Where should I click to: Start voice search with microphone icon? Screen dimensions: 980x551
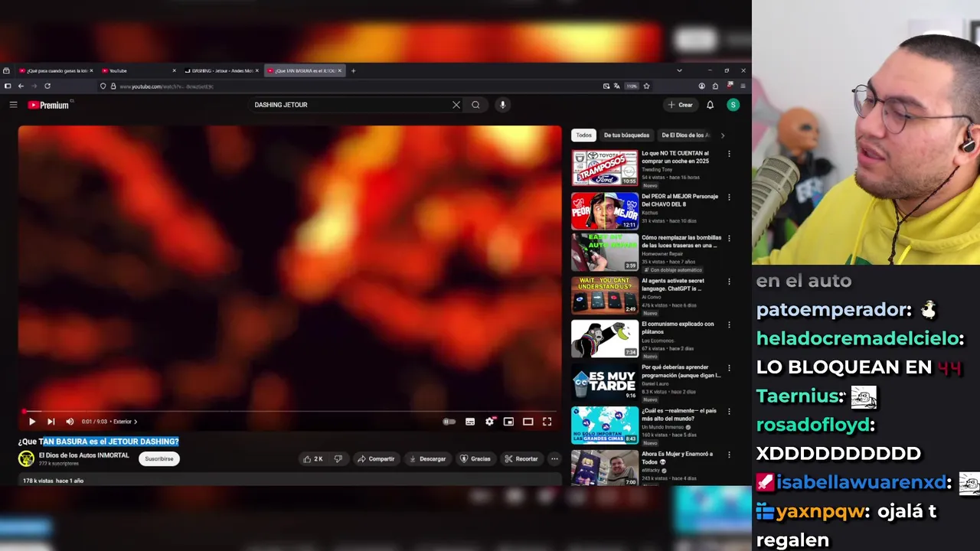502,105
